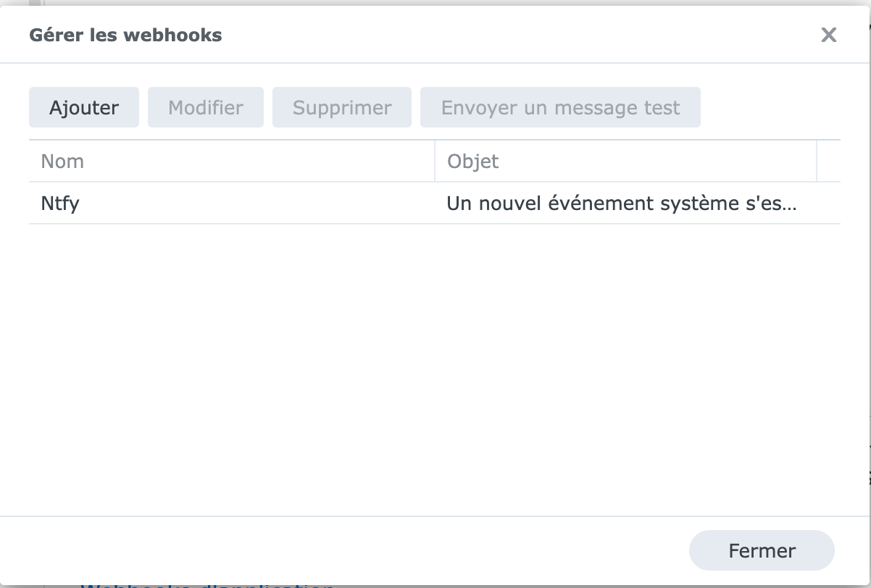Image resolution: width=871 pixels, height=588 pixels.
Task: Click the empty header cell right of Objet
Action: click(828, 161)
